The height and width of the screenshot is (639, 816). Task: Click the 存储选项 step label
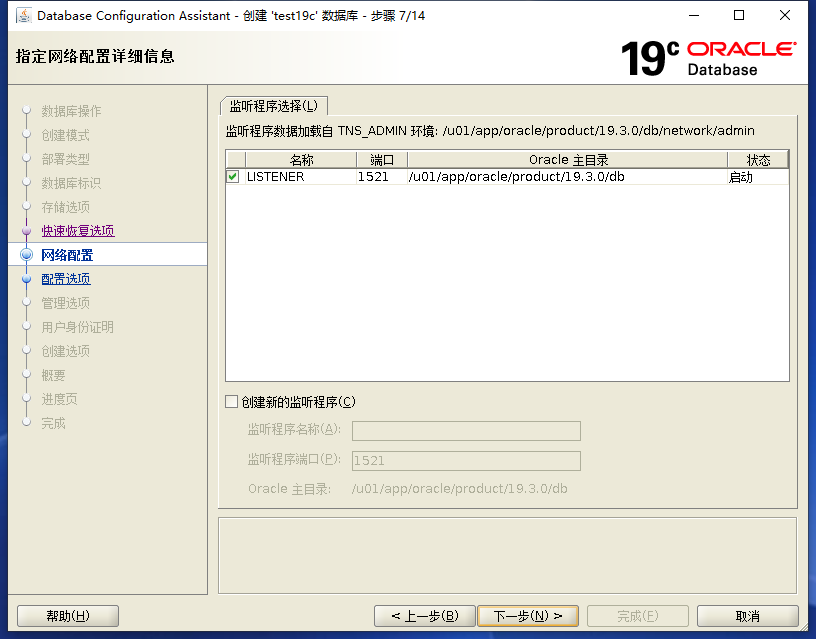pos(66,207)
